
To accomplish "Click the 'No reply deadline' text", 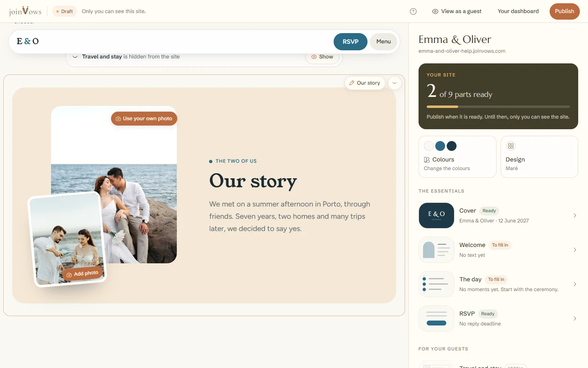I will tap(480, 324).
